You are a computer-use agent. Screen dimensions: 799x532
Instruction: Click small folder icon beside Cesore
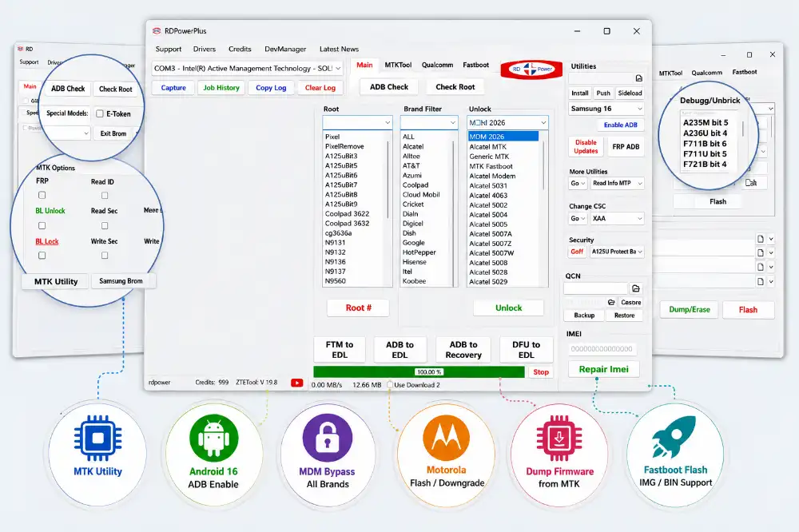point(611,302)
